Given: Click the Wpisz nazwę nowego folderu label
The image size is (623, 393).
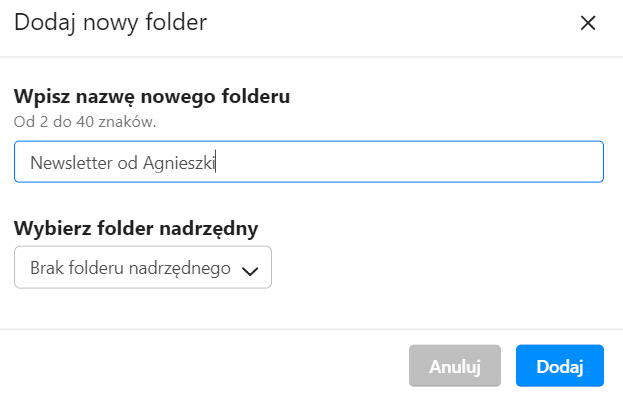Looking at the screenshot, I should [152, 97].
